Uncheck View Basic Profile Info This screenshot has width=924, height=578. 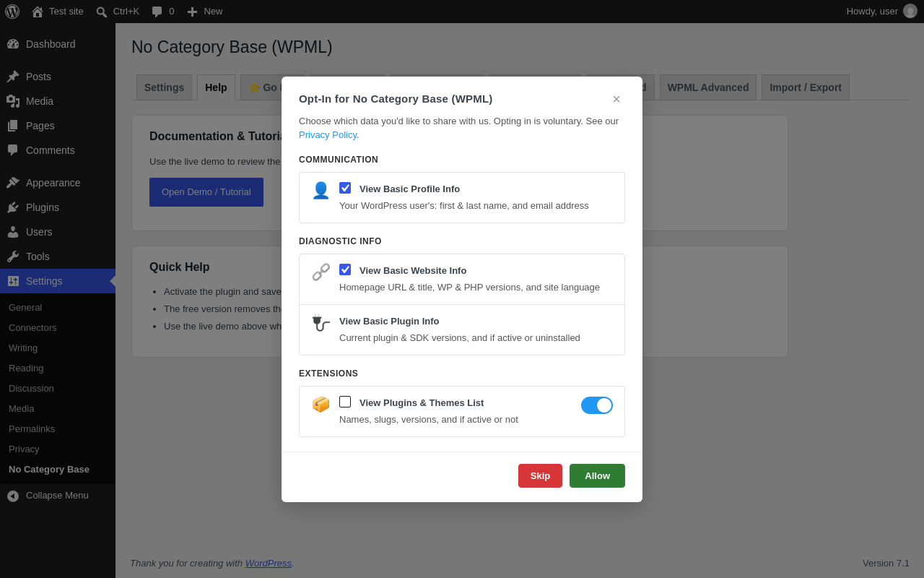[345, 188]
